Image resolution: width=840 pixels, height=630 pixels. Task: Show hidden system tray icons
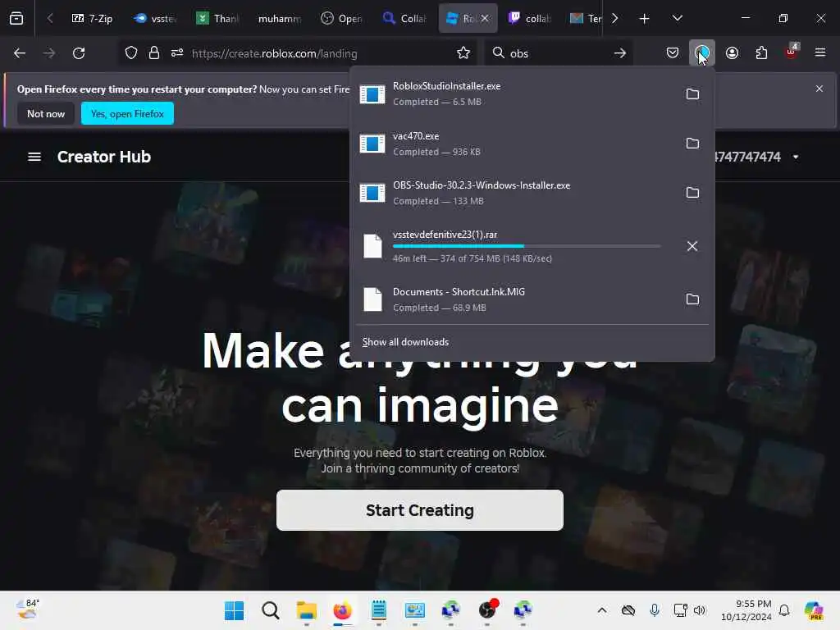[602, 610]
